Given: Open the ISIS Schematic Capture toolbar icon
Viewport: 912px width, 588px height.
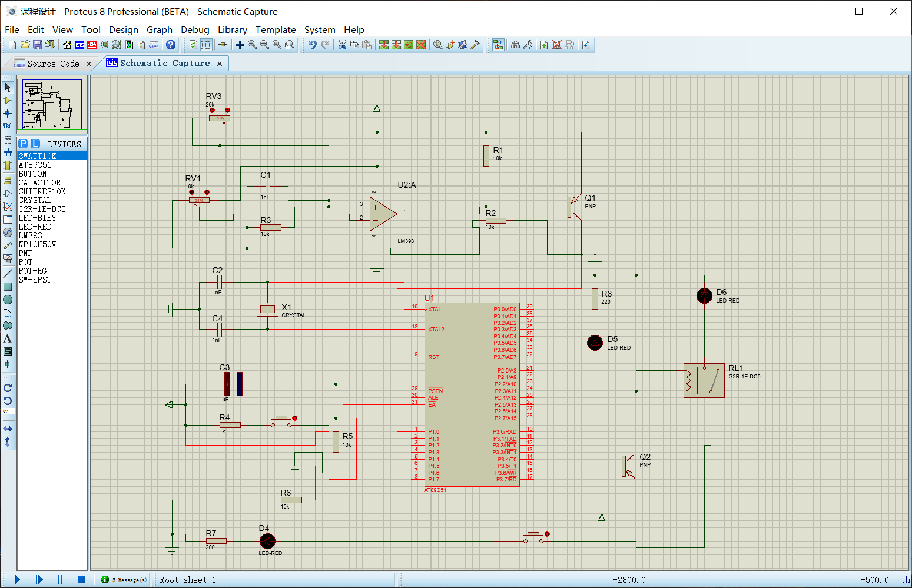Looking at the screenshot, I should (79, 45).
